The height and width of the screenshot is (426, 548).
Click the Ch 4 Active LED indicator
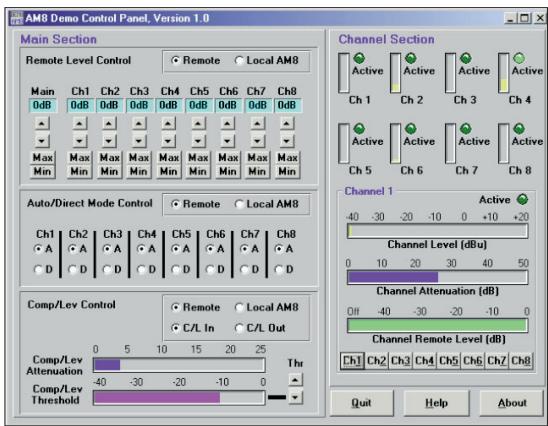pos(519,58)
